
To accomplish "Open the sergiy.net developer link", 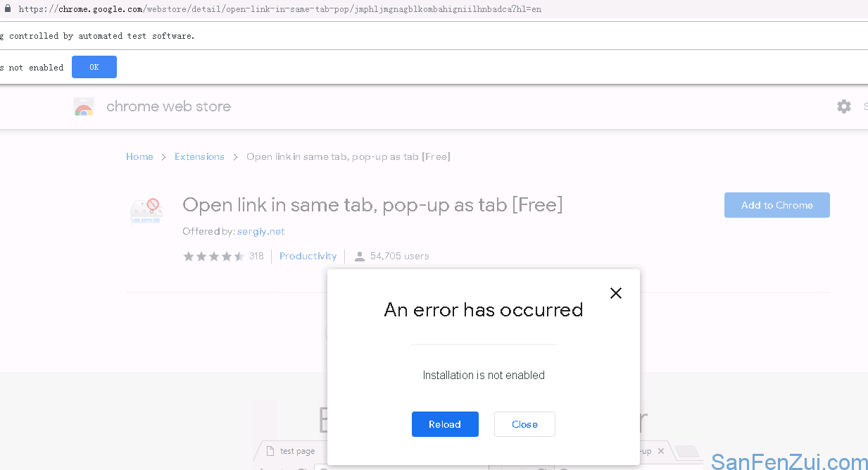I will coord(261,231).
